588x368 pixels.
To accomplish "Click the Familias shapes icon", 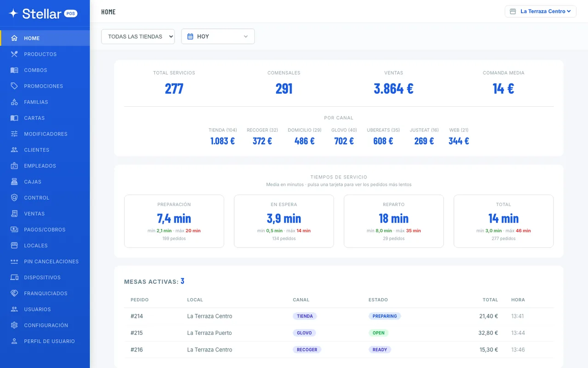I will 14,102.
